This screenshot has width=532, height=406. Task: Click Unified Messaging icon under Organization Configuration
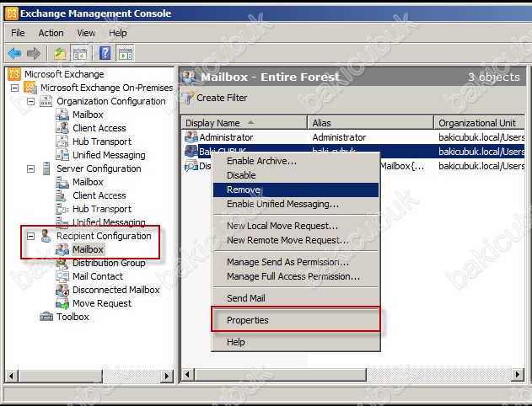pos(62,155)
